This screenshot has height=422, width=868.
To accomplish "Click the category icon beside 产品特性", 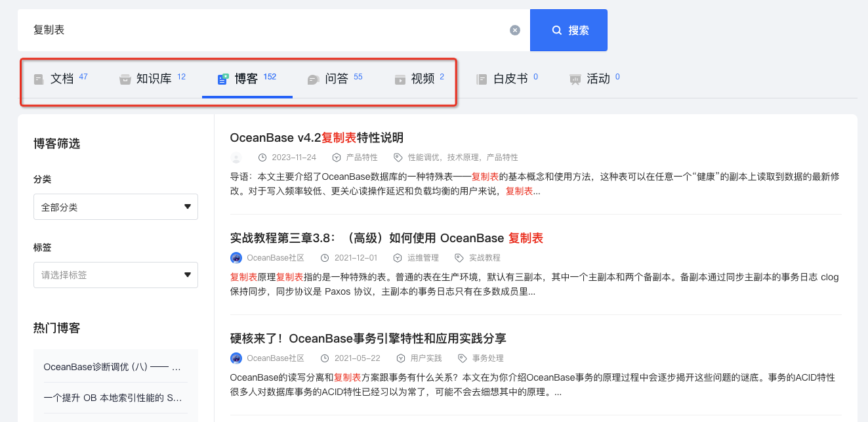I will pyautogui.click(x=337, y=158).
